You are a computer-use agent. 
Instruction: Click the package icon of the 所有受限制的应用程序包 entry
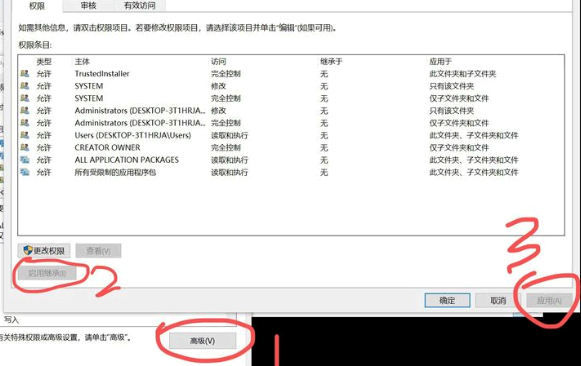pyautogui.click(x=25, y=172)
